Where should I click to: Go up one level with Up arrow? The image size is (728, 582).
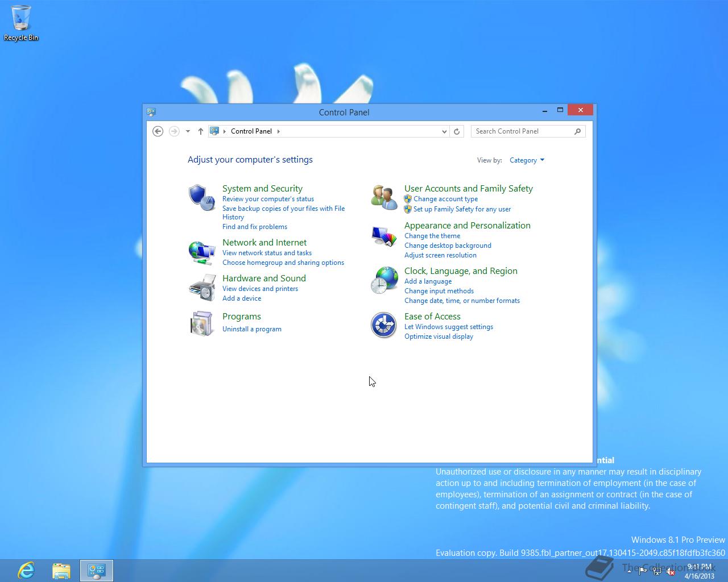click(201, 131)
